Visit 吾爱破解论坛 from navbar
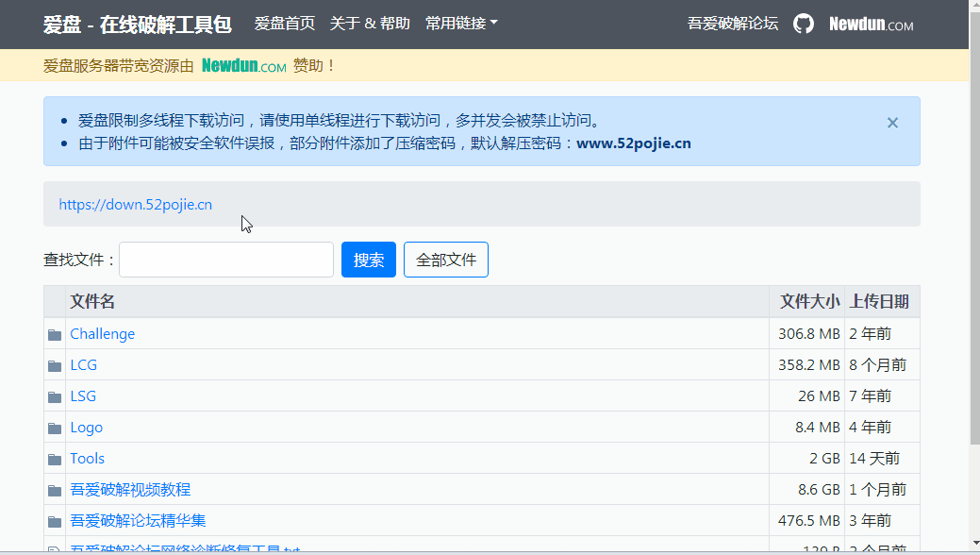Image resolution: width=980 pixels, height=555 pixels. [733, 24]
